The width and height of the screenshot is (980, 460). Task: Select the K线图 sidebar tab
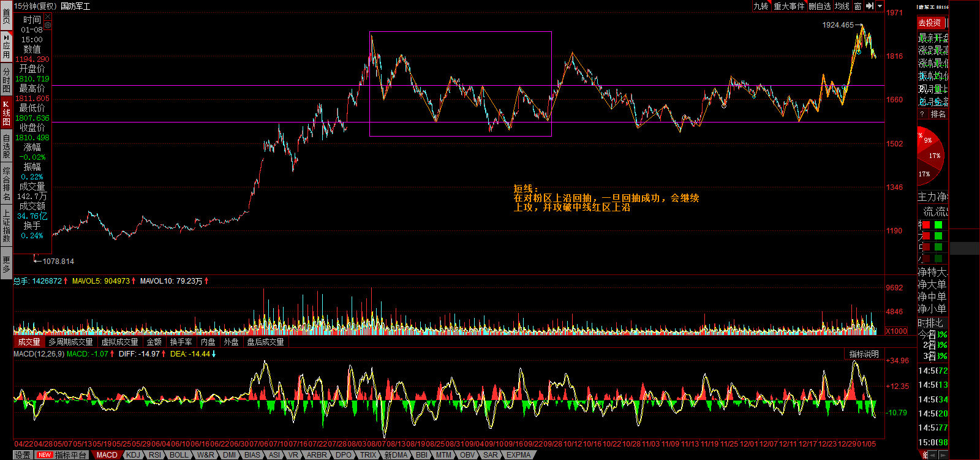tap(6, 113)
